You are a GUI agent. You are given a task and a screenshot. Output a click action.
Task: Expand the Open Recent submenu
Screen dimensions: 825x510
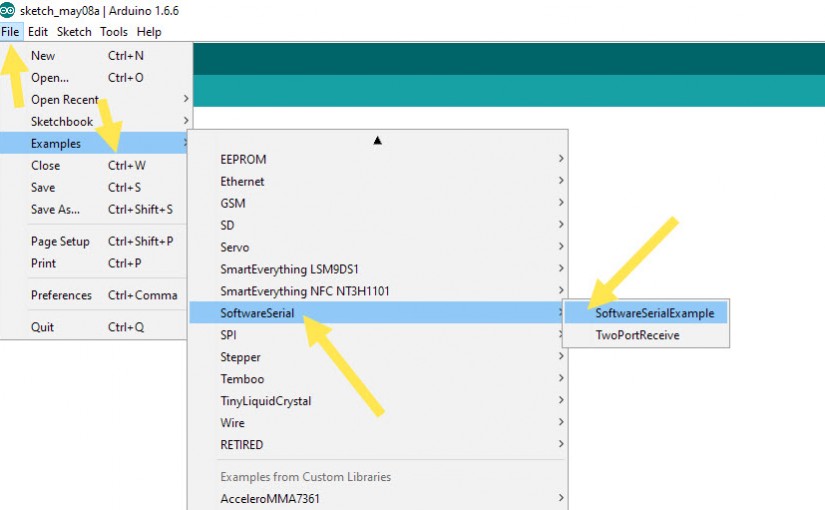point(65,100)
